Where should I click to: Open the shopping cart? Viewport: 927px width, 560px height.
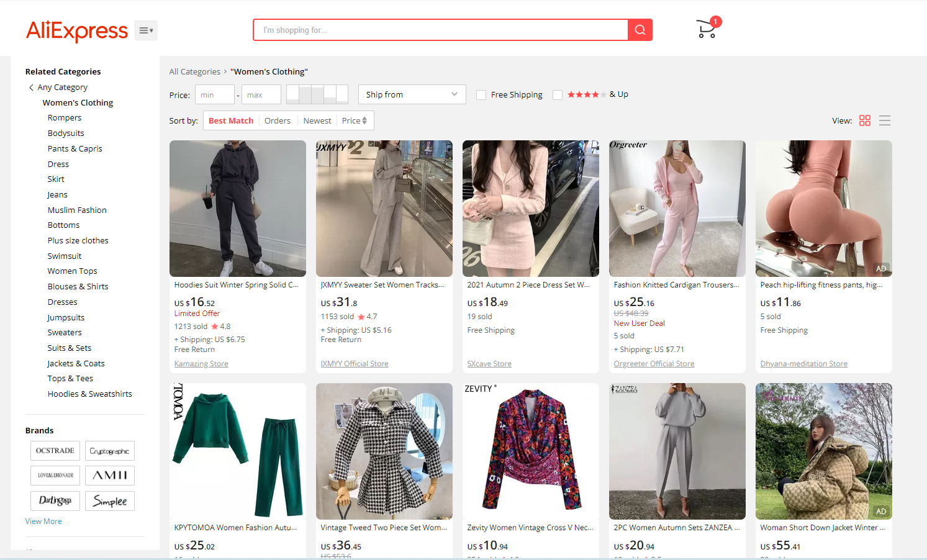pos(707,29)
